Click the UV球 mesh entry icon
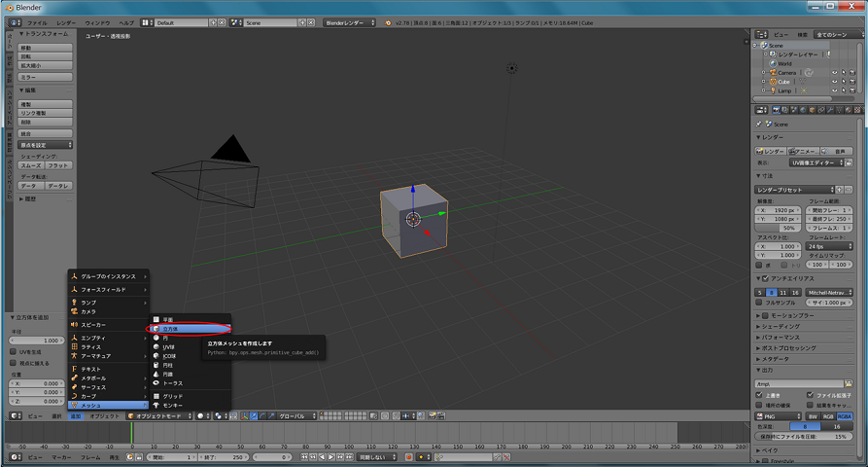This screenshot has width=868, height=467. click(x=156, y=347)
